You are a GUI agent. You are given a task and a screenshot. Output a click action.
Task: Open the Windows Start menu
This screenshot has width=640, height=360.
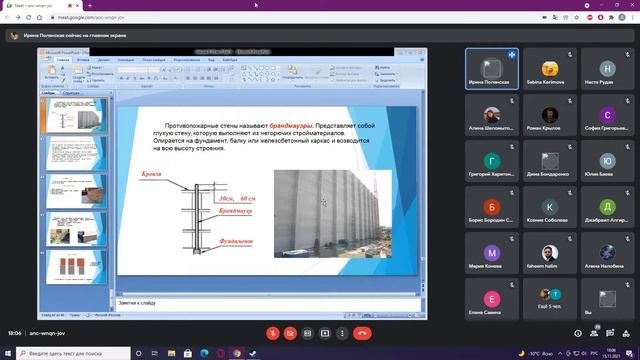(x=7, y=353)
